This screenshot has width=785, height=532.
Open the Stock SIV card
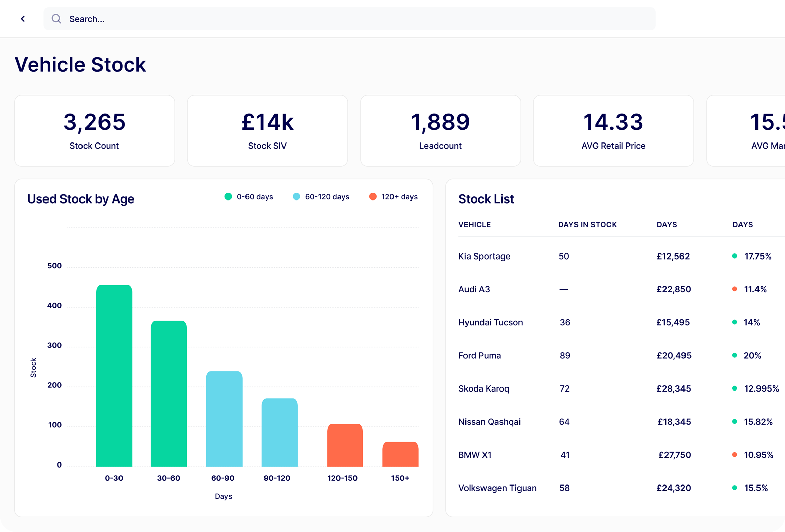[267, 131]
